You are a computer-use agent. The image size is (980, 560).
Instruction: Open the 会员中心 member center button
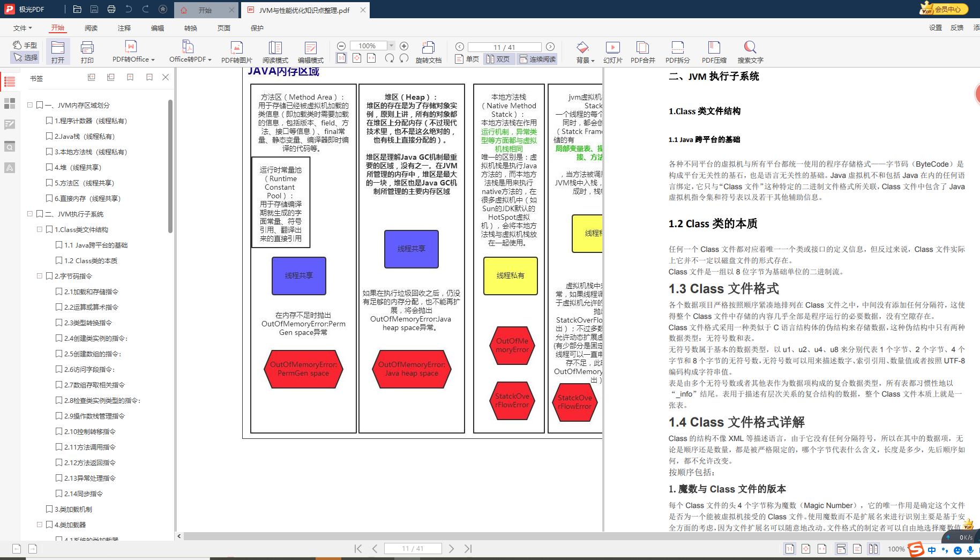click(x=943, y=9)
